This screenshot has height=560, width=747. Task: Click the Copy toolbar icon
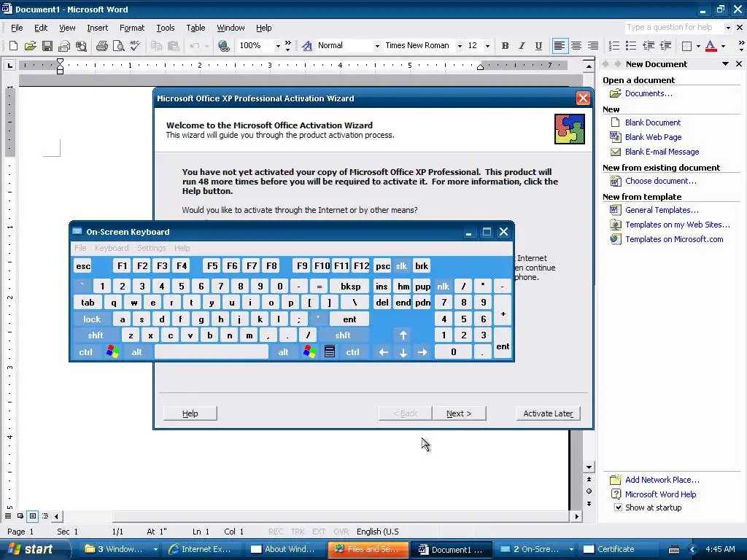(156, 46)
